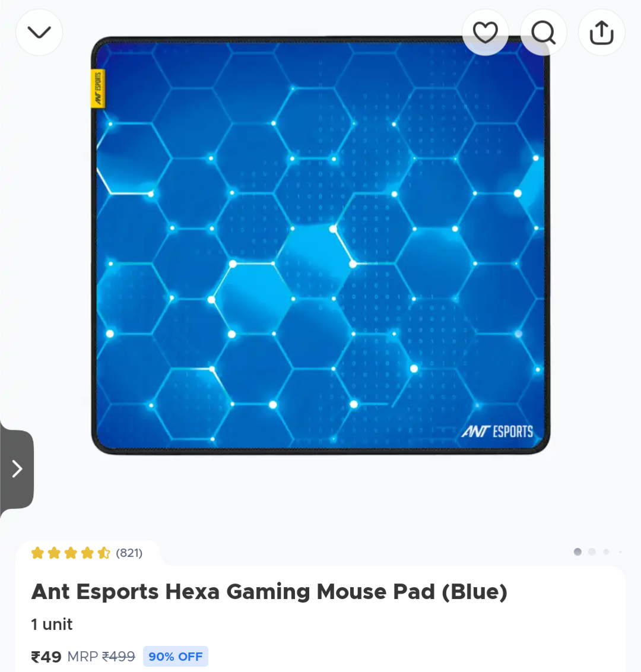Collapse product page using down chevron
This screenshot has height=672, width=641.
(x=39, y=32)
